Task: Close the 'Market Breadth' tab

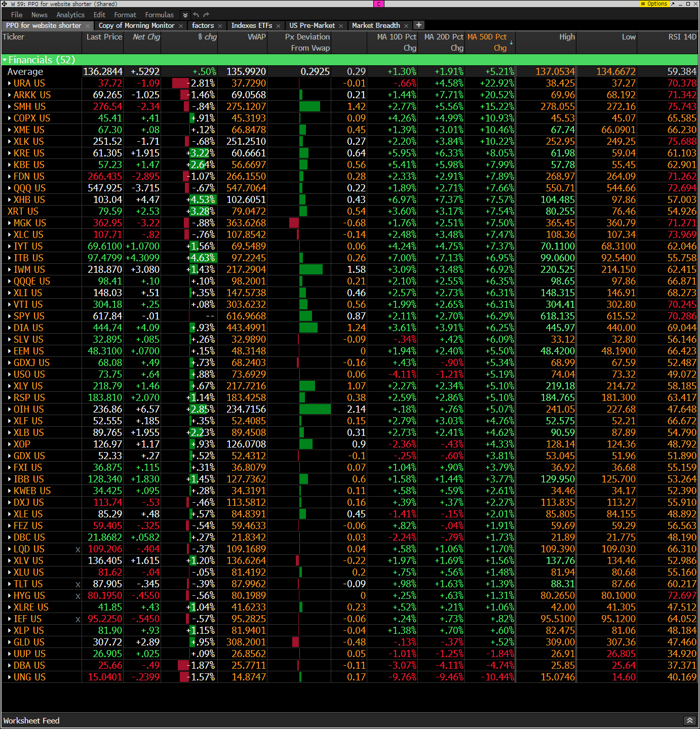Action: 406,26
